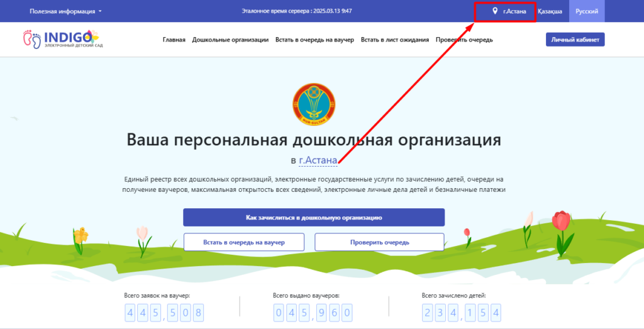This screenshot has height=329, width=644.
Task: Open Проверить очередь in the top navigation
Action: 464,40
